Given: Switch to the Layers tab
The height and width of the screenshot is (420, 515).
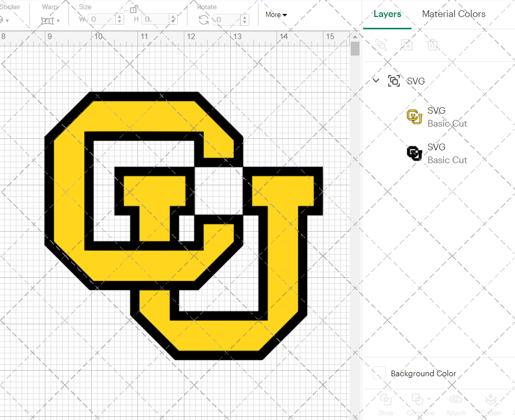Looking at the screenshot, I should tap(387, 14).
